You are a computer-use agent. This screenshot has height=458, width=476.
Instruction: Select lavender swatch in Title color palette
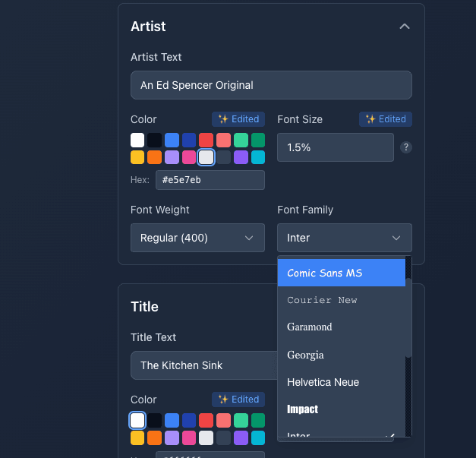point(172,438)
